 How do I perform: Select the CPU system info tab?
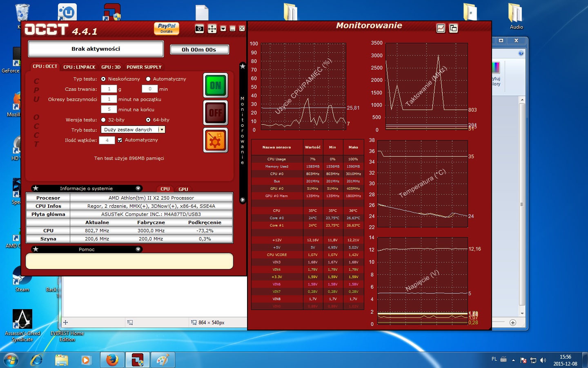(x=165, y=189)
